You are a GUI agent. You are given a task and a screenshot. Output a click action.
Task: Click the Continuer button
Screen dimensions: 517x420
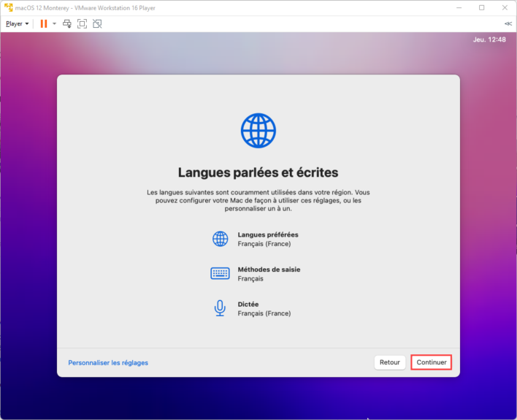tap(432, 362)
